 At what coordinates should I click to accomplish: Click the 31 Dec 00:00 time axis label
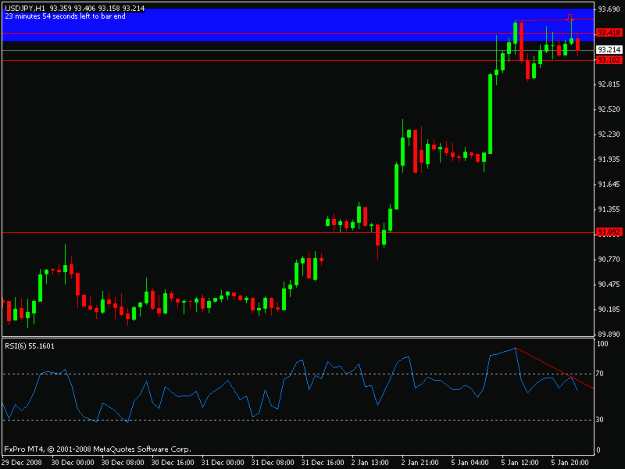(223, 463)
